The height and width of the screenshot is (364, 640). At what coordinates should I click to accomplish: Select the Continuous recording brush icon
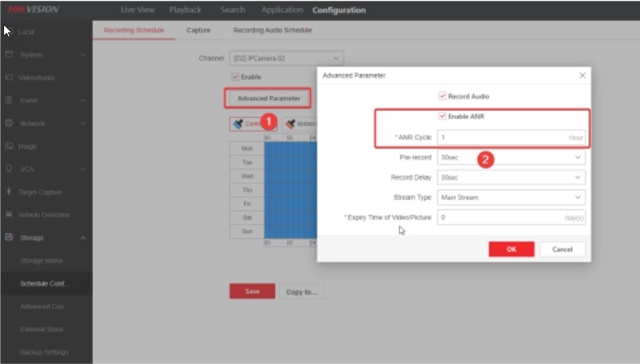(238, 124)
